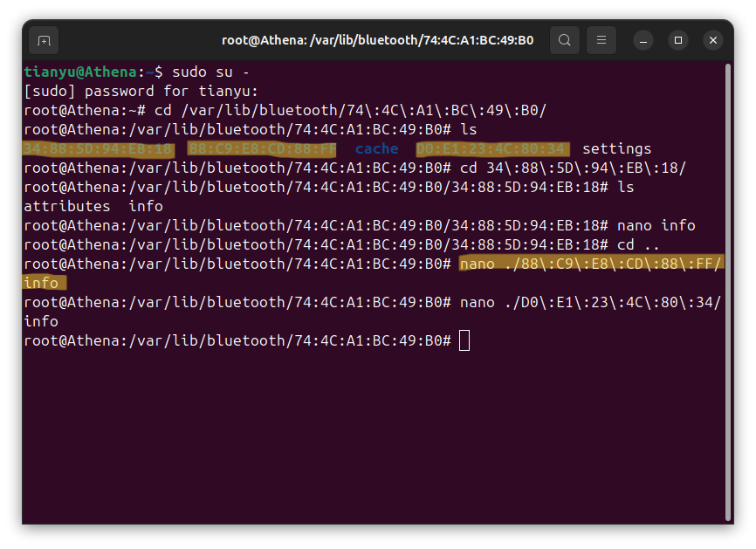Open the hamburger menu in the header
Viewport: 756px width, 549px height.
pos(601,40)
